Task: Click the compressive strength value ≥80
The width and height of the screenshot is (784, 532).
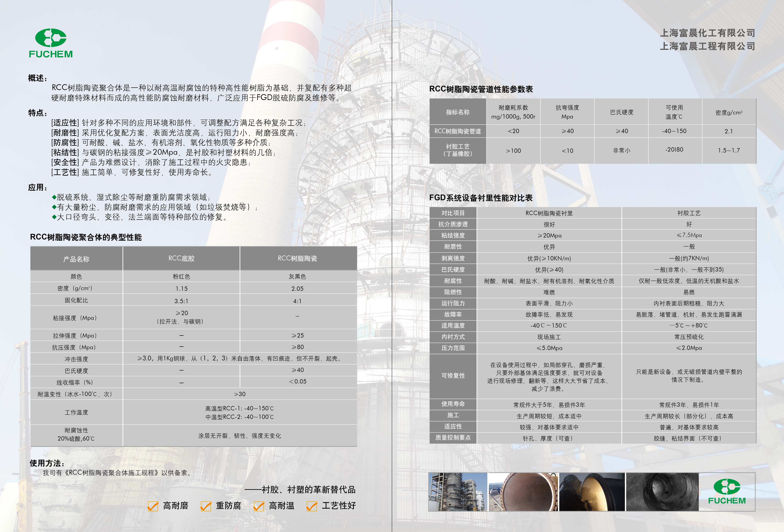Action: coord(298,347)
